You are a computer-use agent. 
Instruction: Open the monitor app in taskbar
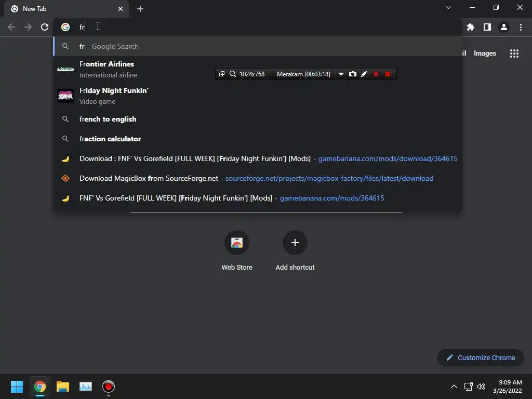click(x=86, y=387)
